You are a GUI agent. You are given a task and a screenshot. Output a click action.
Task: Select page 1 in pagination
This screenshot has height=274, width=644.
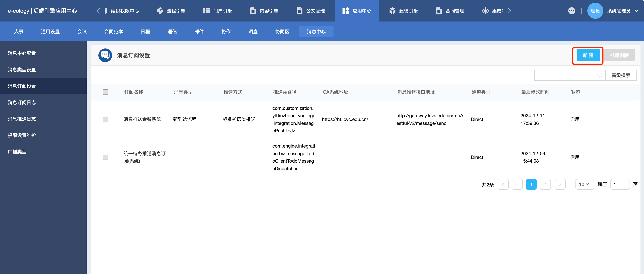531,184
